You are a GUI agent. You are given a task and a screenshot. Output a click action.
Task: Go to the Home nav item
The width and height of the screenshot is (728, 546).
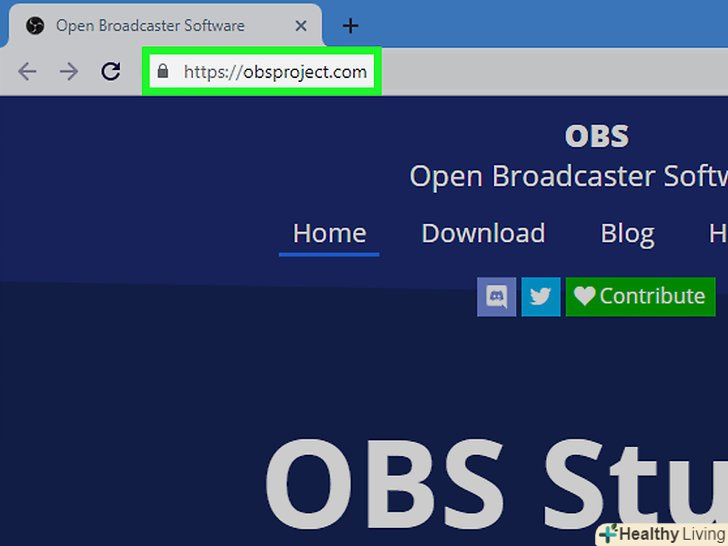click(x=329, y=234)
